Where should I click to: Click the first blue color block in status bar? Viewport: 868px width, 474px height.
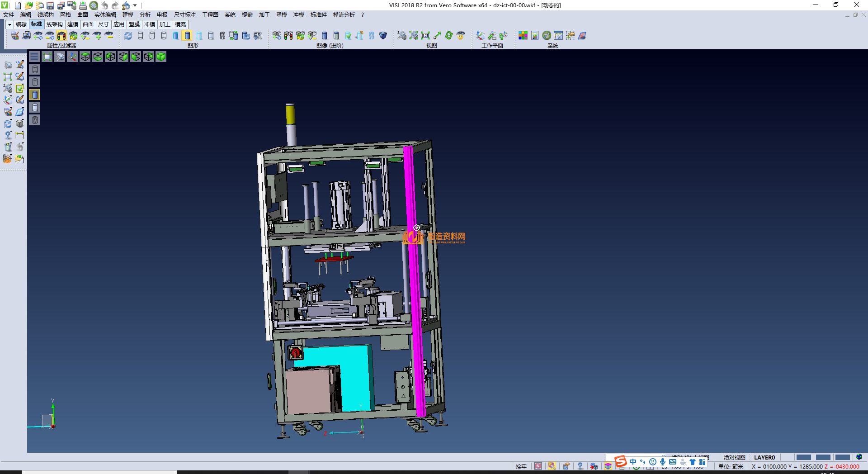coord(803,457)
